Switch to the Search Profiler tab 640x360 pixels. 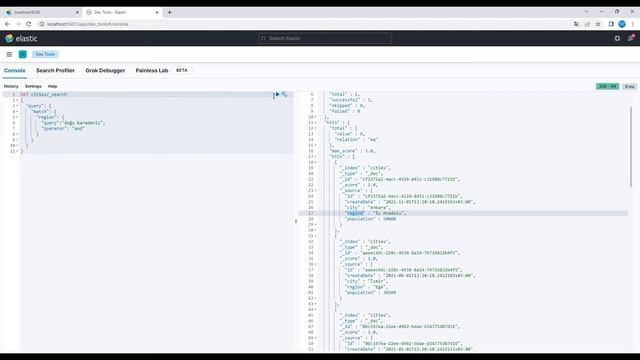click(x=55, y=70)
